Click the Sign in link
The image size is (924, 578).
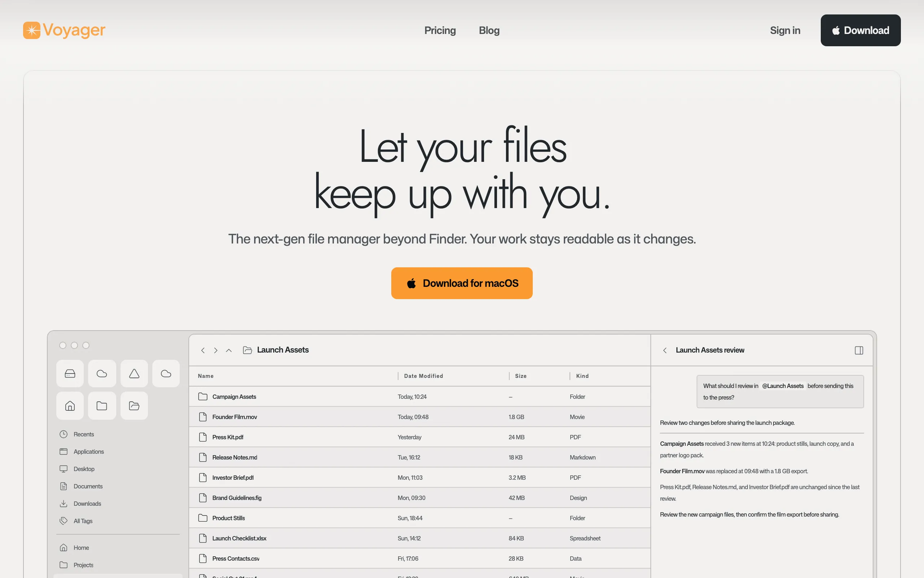point(785,30)
